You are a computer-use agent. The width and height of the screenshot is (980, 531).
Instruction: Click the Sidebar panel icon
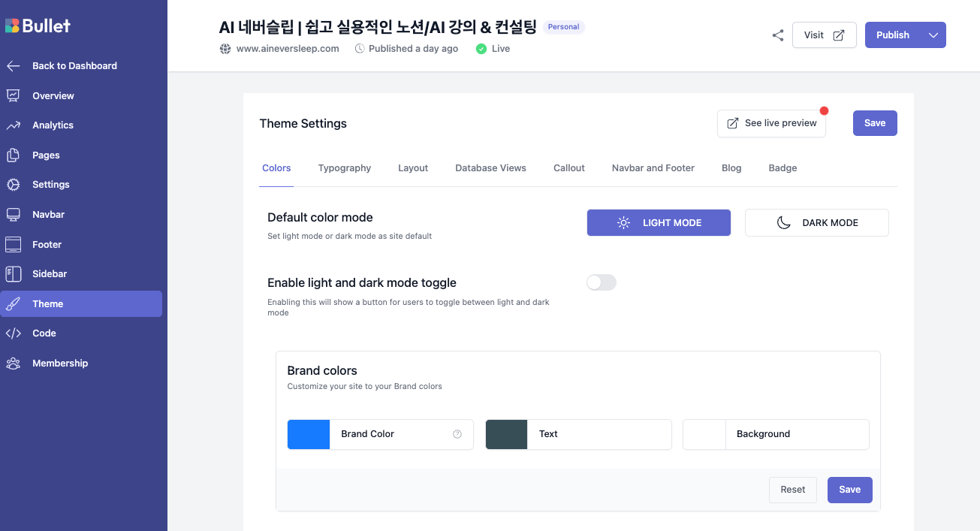tap(13, 274)
